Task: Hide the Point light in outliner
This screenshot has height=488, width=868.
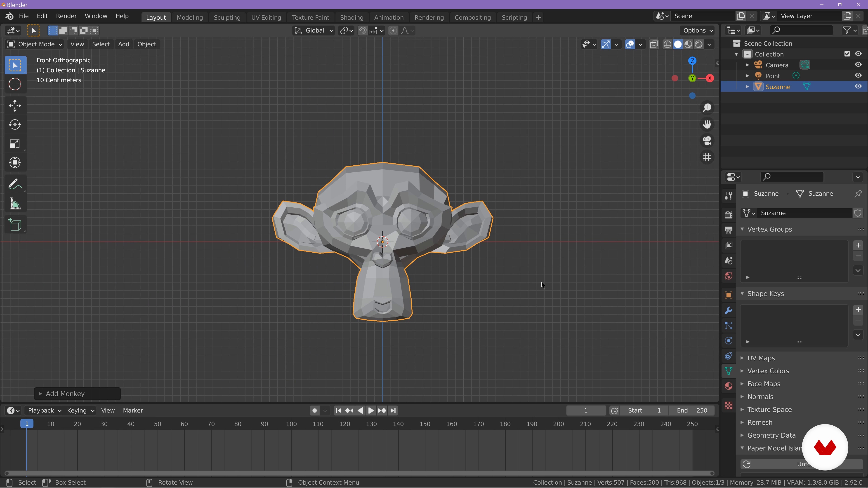Action: tap(858, 75)
